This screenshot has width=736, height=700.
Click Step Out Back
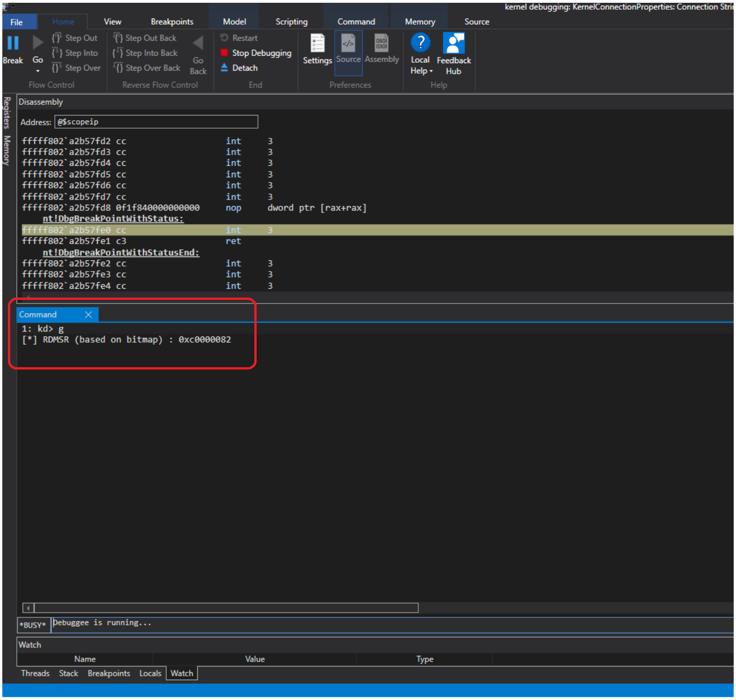[x=145, y=38]
